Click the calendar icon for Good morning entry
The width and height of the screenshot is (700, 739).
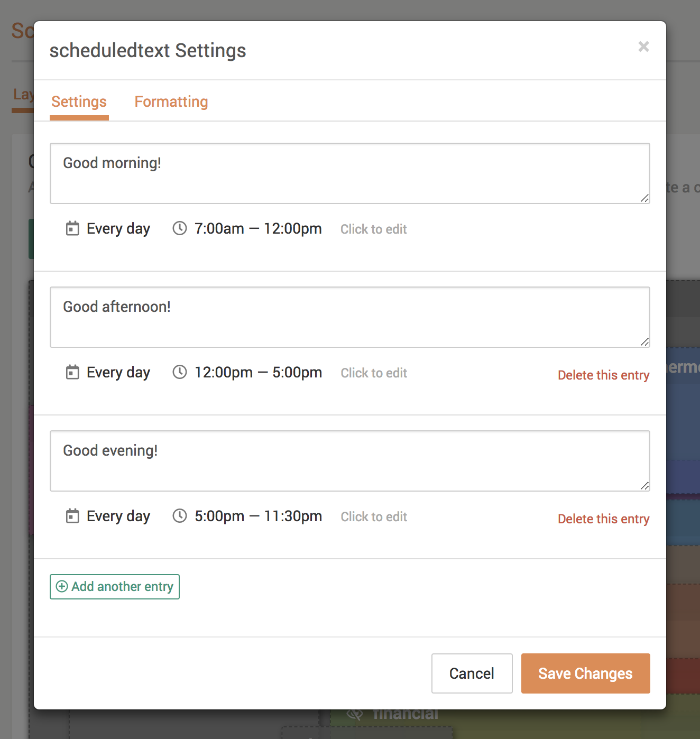click(72, 228)
